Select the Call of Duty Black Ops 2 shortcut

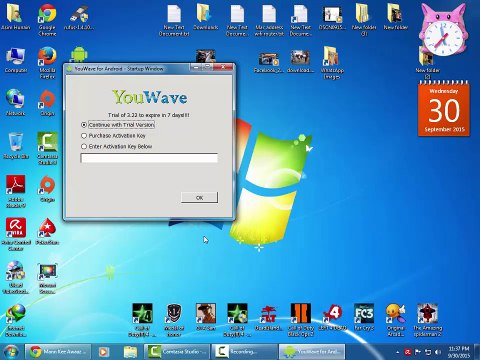pyautogui.click(x=301, y=319)
